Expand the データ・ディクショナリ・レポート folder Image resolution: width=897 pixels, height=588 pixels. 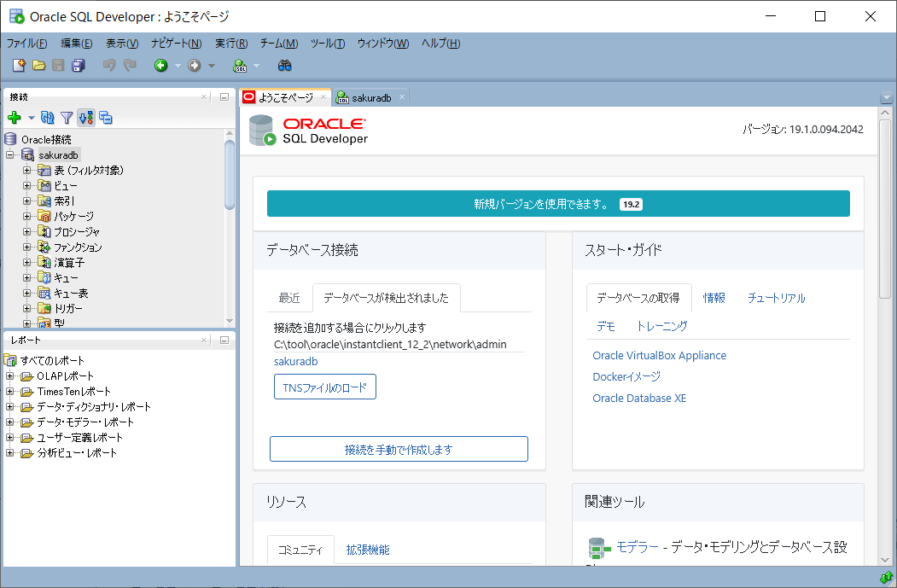pos(9,407)
